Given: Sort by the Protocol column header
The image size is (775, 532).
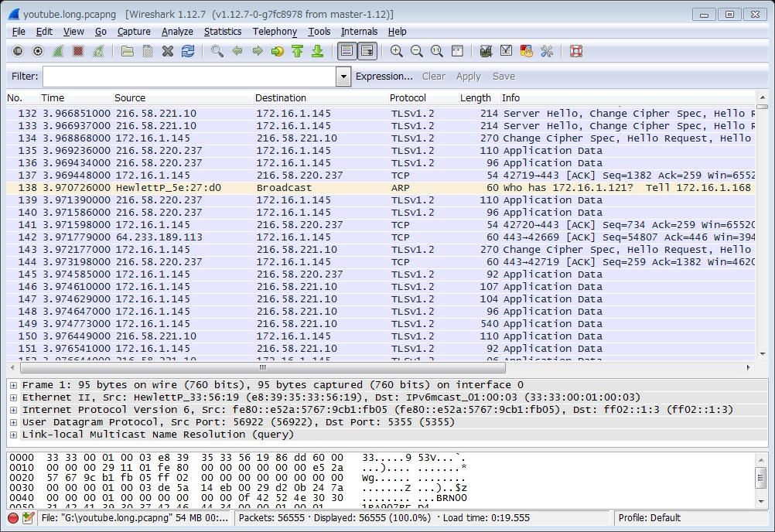Looking at the screenshot, I should 424,97.
